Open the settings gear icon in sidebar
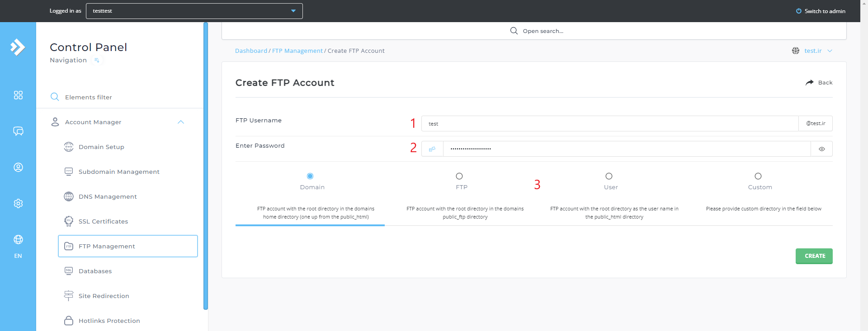 (x=18, y=204)
